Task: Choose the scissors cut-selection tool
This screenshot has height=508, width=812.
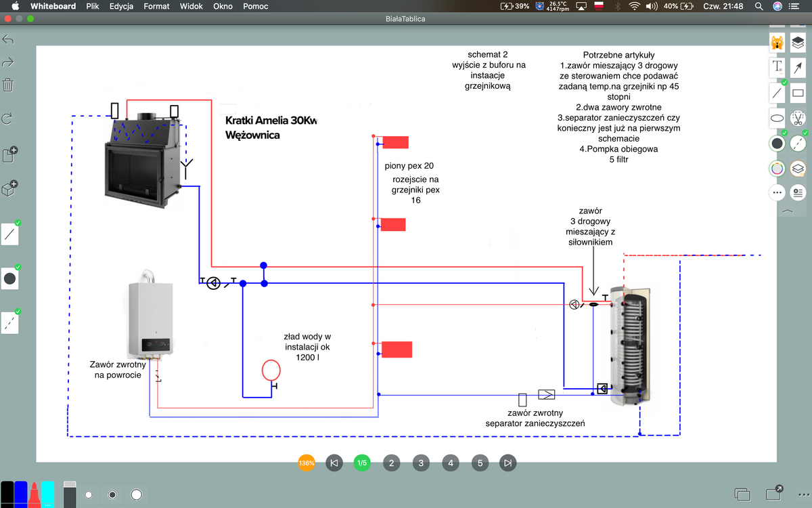Action: click(798, 118)
